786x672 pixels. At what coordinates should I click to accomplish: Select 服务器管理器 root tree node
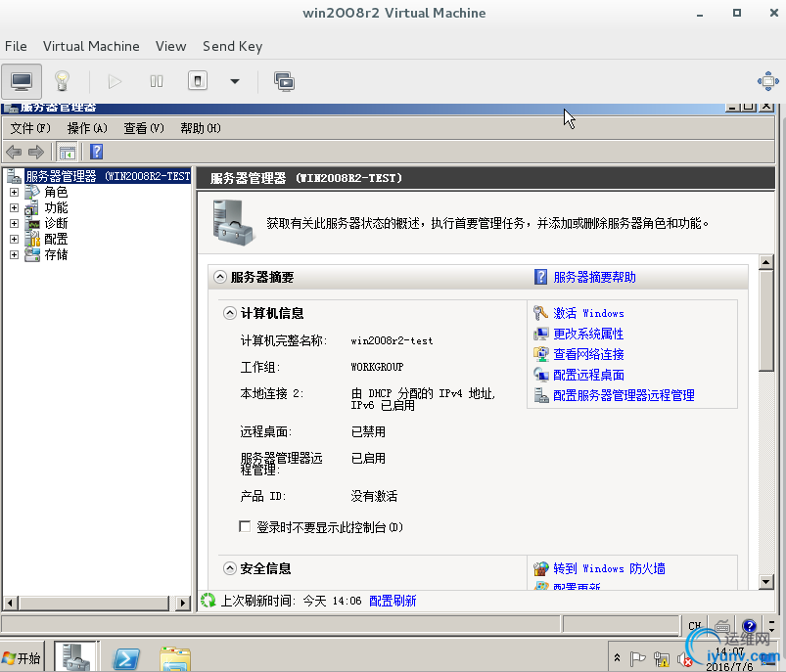pos(108,176)
